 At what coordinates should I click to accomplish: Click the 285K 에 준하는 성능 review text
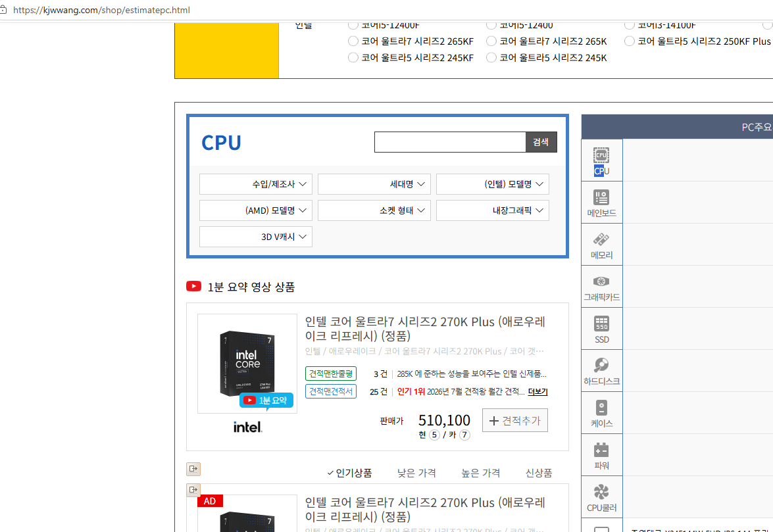coord(472,374)
